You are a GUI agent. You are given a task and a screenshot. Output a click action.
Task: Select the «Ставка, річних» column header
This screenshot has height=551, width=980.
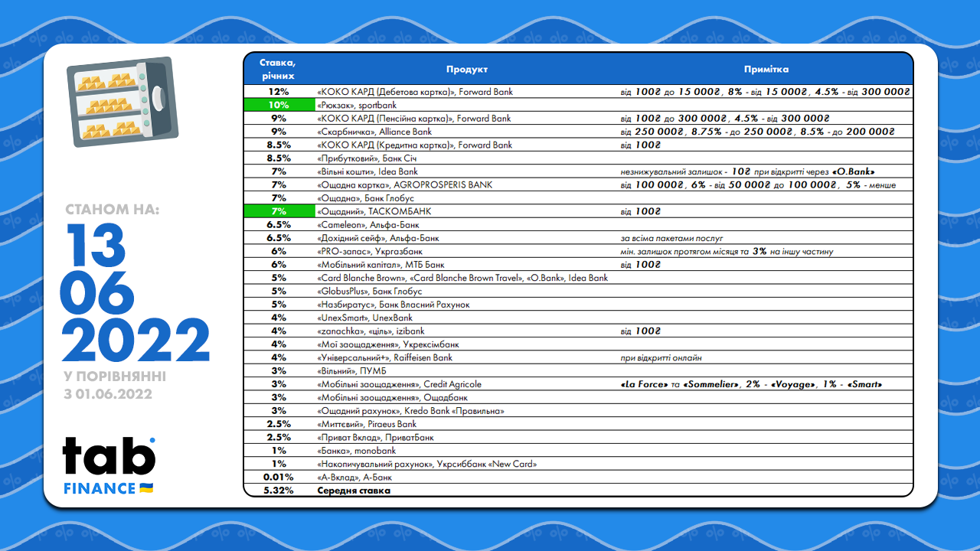click(x=278, y=69)
